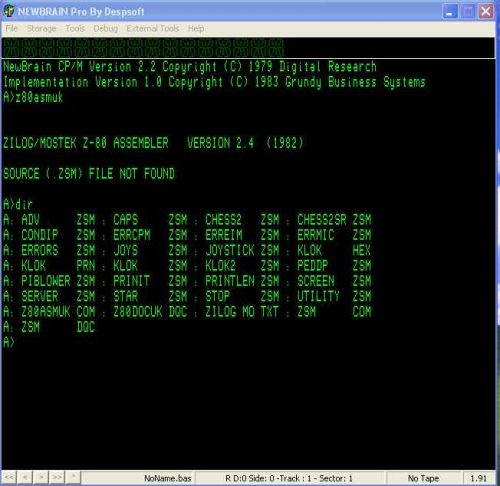Open the File menu
The height and width of the screenshot is (486, 500).
coord(11,29)
